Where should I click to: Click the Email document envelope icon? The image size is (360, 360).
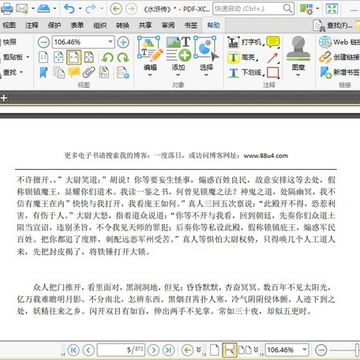coord(22,8)
